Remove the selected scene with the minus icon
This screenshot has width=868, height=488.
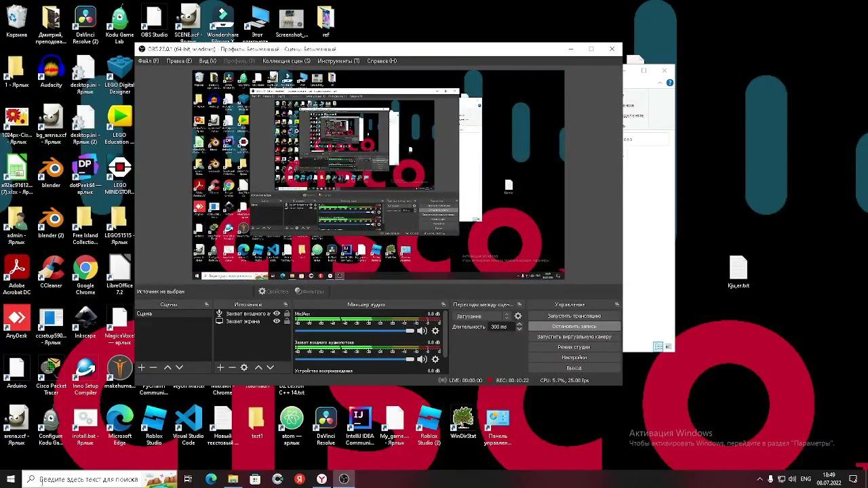tap(153, 367)
